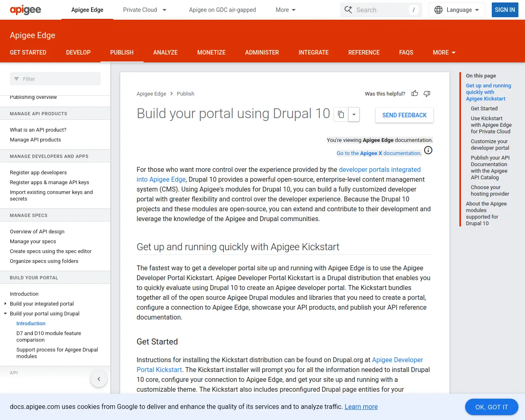Open the INTEGRATE tab

tap(314, 52)
